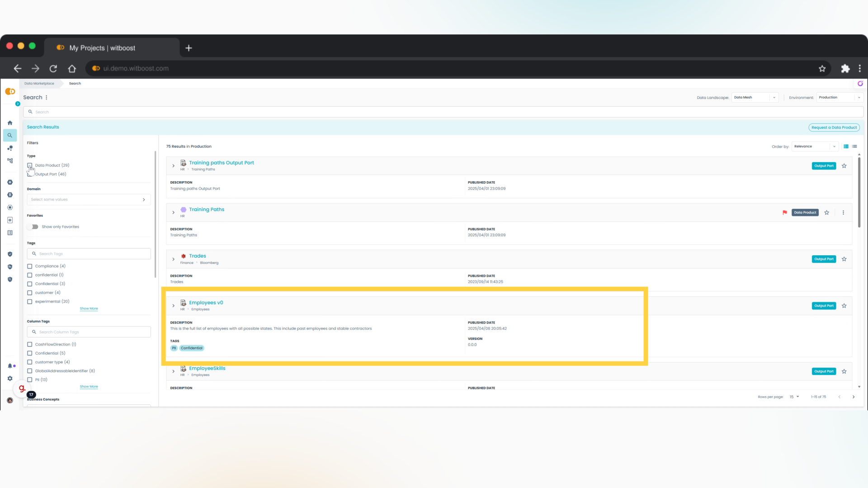Star the Trades output port

pyautogui.click(x=844, y=259)
